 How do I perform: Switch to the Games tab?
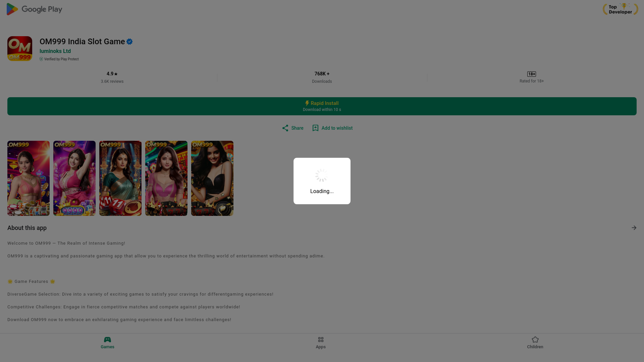[x=107, y=343]
